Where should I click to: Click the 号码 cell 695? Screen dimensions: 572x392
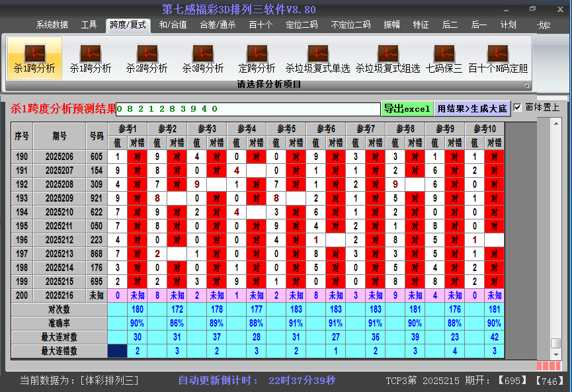click(x=97, y=282)
